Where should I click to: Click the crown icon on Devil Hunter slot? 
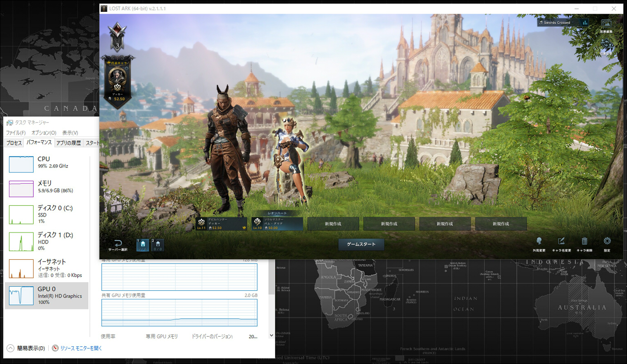(x=244, y=227)
